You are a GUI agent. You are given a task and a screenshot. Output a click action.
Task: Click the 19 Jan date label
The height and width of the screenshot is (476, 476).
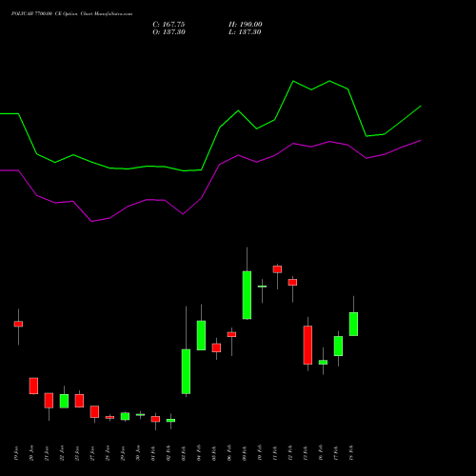tap(16, 453)
